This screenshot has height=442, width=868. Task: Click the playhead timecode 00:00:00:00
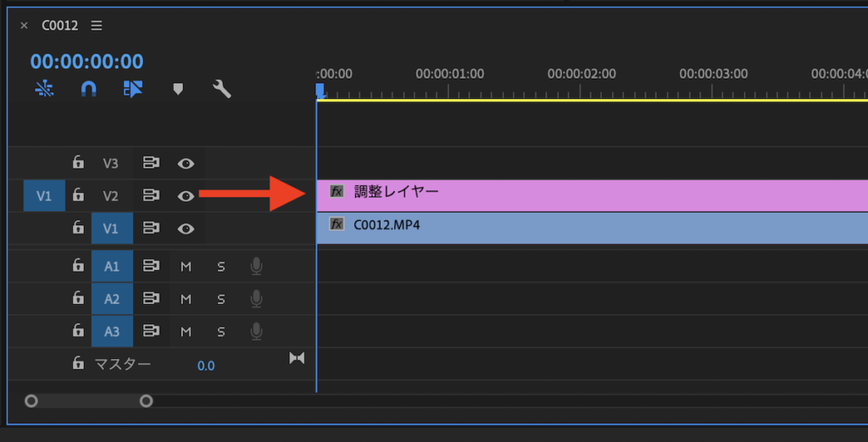[x=86, y=61]
